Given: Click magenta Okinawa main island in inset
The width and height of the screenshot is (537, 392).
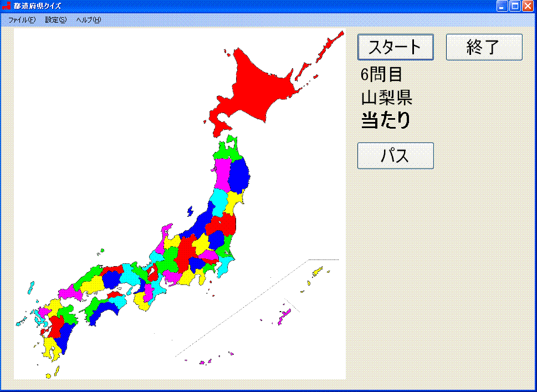Looking at the screenshot, I should point(284,317).
